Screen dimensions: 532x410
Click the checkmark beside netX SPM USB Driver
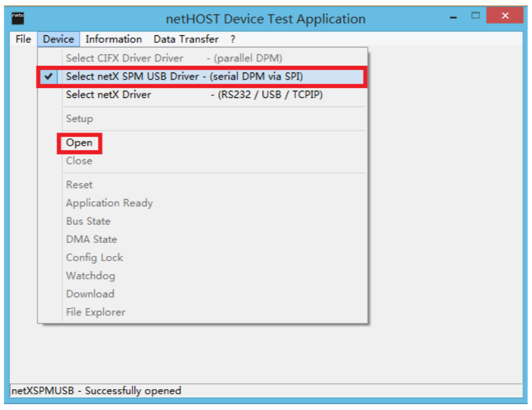click(48, 76)
